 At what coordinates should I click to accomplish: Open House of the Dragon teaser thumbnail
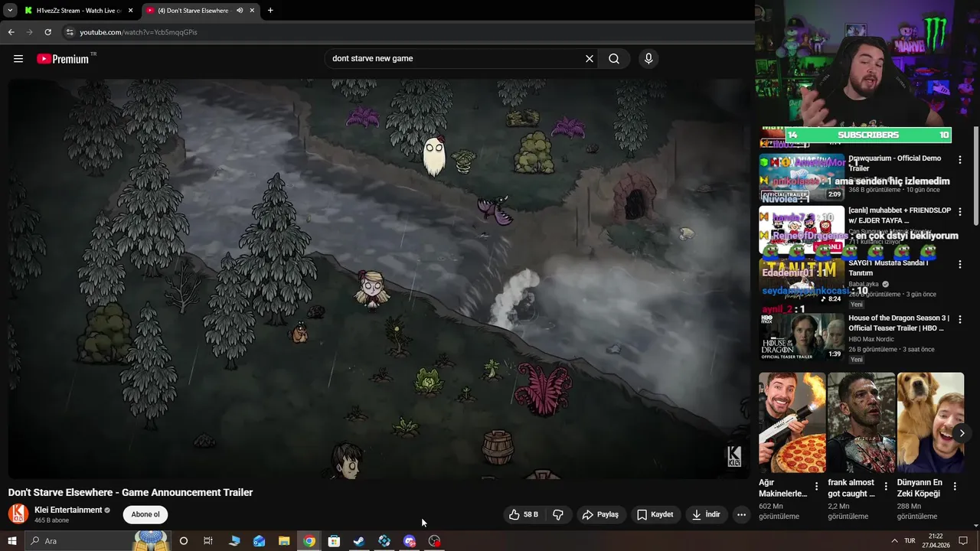click(x=802, y=337)
